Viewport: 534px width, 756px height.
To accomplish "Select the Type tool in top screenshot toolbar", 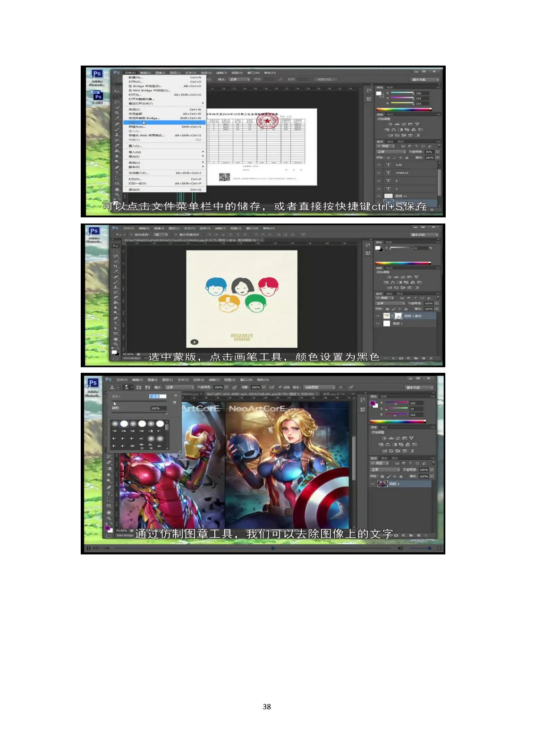I will 117,173.
